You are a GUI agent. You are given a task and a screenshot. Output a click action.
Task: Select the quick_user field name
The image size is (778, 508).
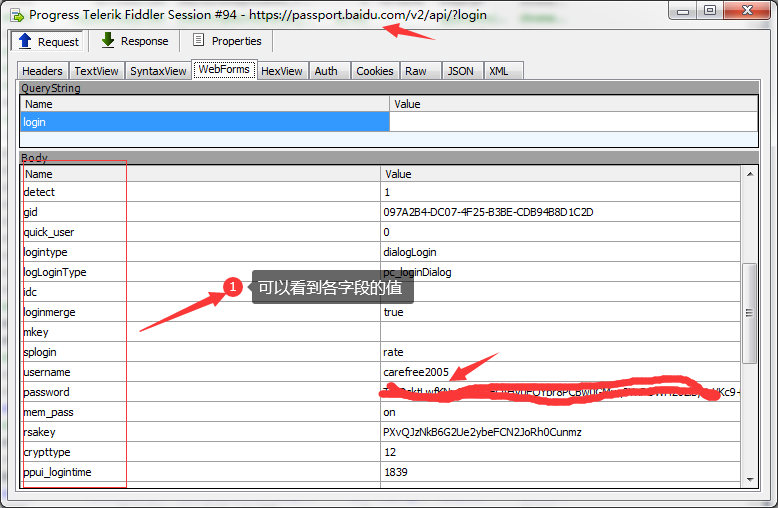coord(49,232)
